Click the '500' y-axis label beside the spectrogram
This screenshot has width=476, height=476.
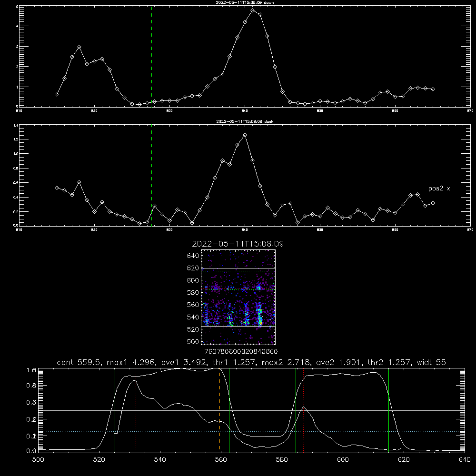coord(193,342)
